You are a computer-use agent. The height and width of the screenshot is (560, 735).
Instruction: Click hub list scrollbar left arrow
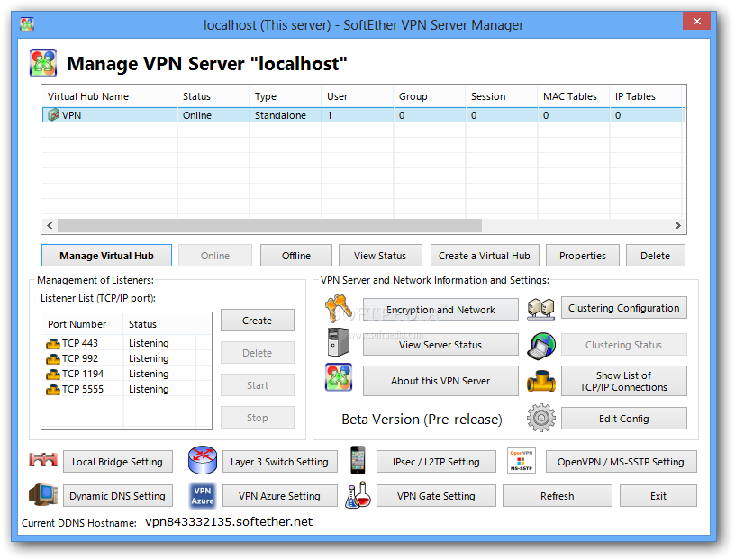coord(50,225)
